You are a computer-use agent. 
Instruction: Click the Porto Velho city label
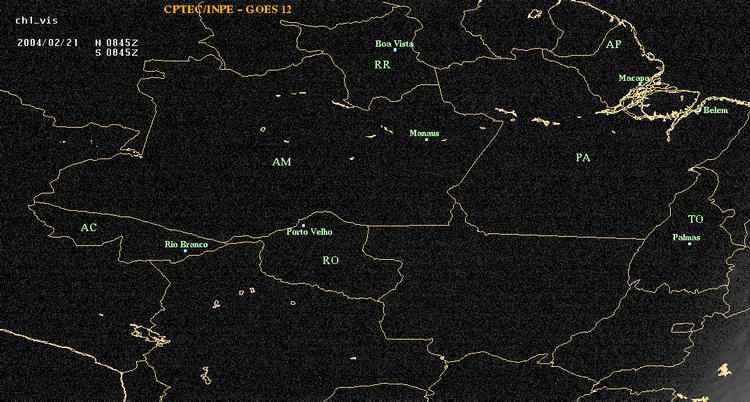click(309, 232)
